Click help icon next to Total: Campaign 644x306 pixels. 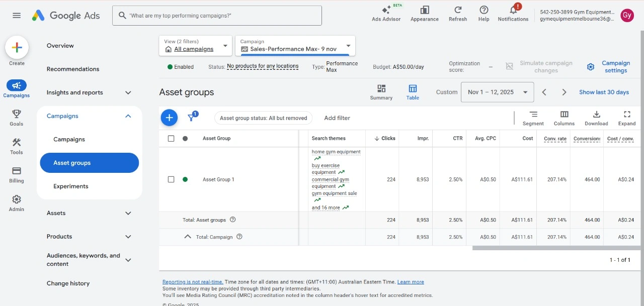click(239, 237)
